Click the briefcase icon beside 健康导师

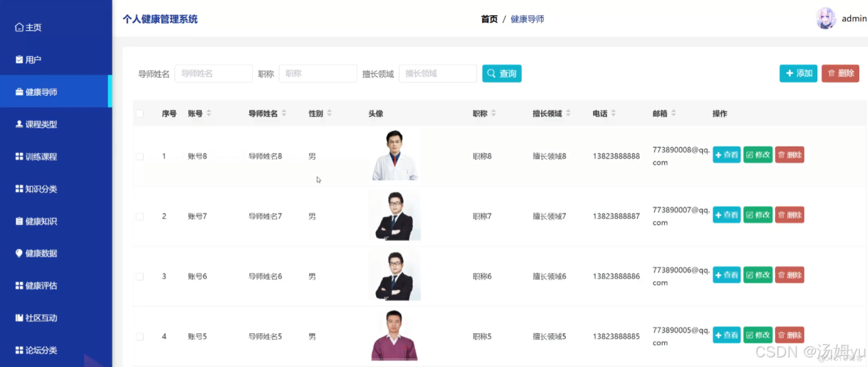point(19,92)
